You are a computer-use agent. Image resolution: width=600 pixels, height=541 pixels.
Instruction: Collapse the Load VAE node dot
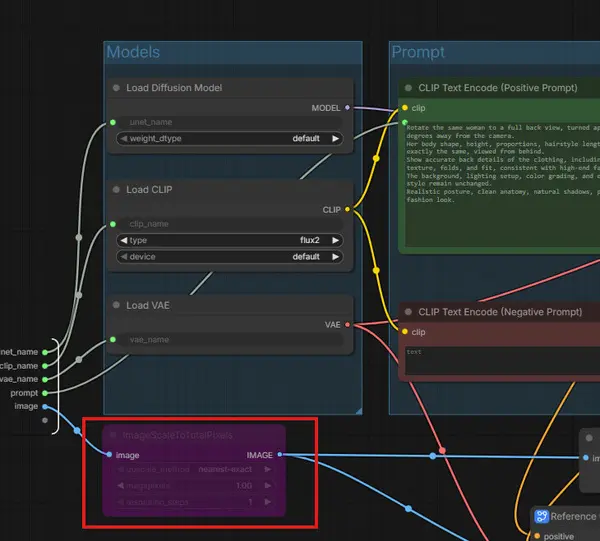pos(116,305)
